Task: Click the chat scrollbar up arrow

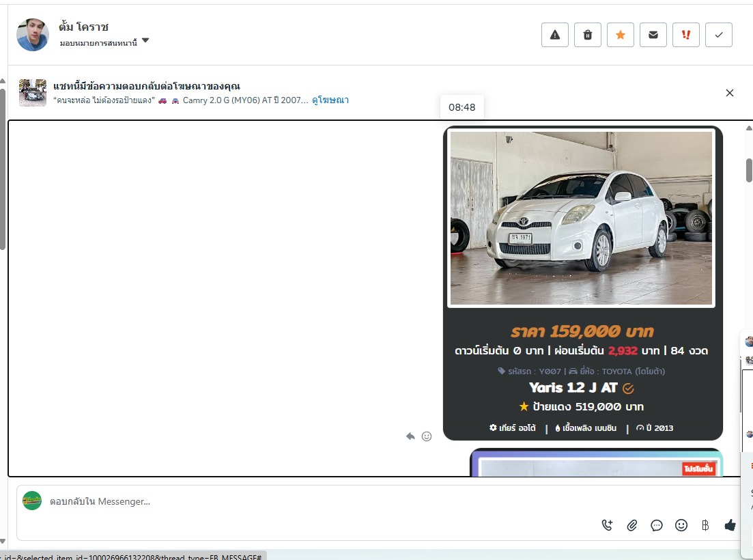Action: [749, 128]
